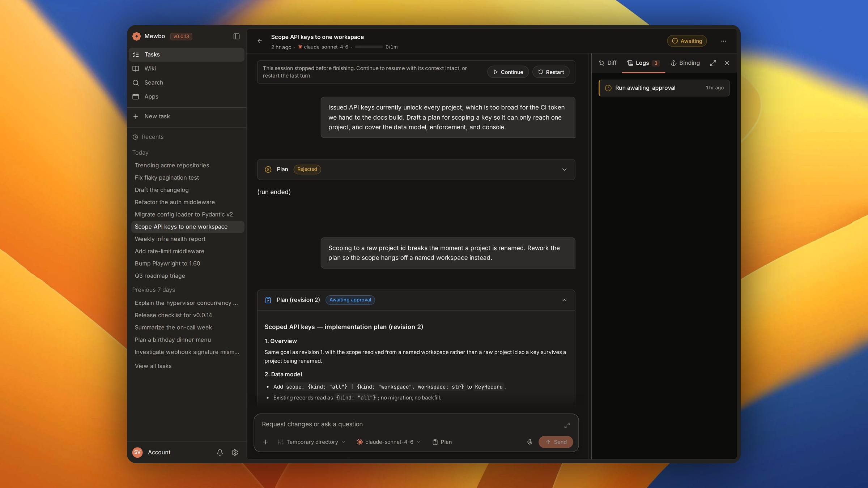Click the '2. Data model' heading
The width and height of the screenshot is (868, 488).
click(x=283, y=374)
